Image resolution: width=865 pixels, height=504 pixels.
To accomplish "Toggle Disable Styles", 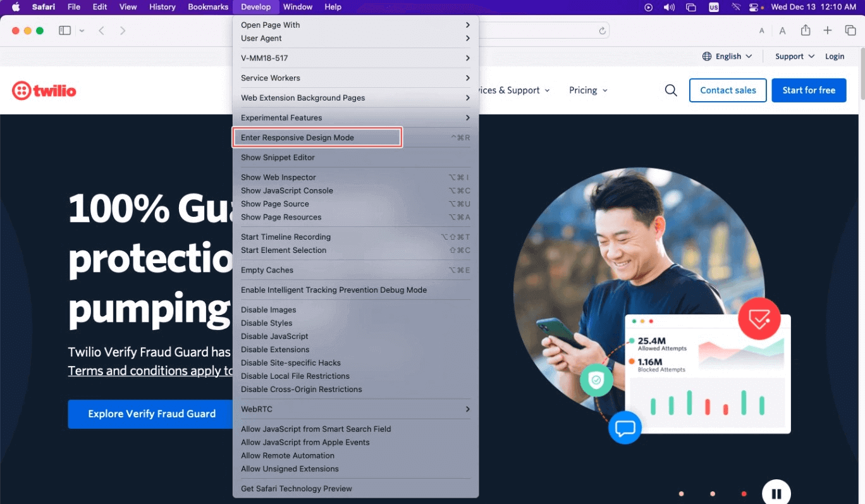I will 355,323.
